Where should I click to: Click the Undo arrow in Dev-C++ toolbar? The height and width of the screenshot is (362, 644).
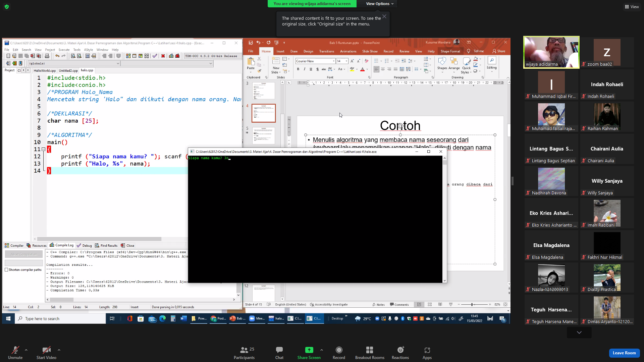tap(57, 56)
